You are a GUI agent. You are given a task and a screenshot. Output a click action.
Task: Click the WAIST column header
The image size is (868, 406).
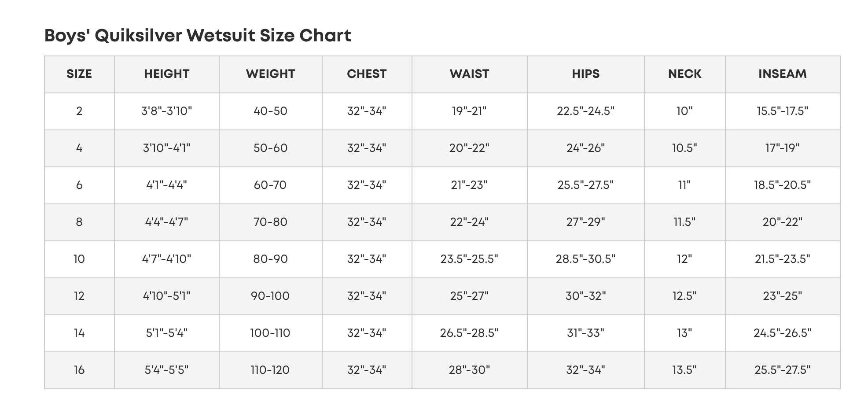click(469, 74)
